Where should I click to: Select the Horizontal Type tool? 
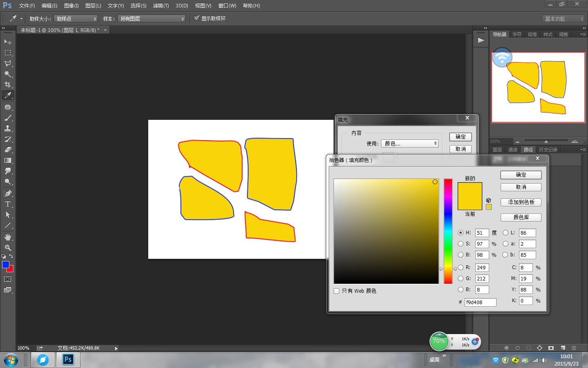(8, 204)
